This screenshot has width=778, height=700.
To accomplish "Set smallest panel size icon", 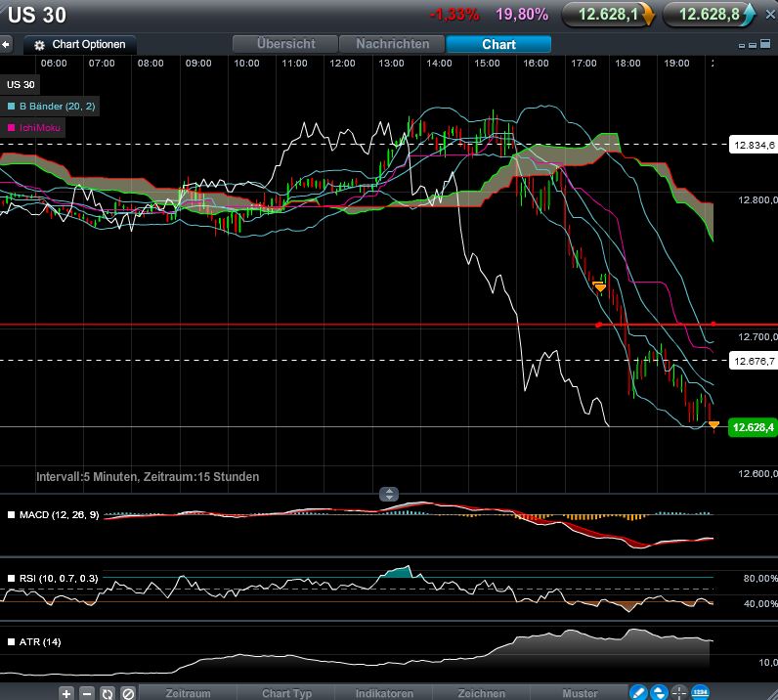I will coord(742,46).
